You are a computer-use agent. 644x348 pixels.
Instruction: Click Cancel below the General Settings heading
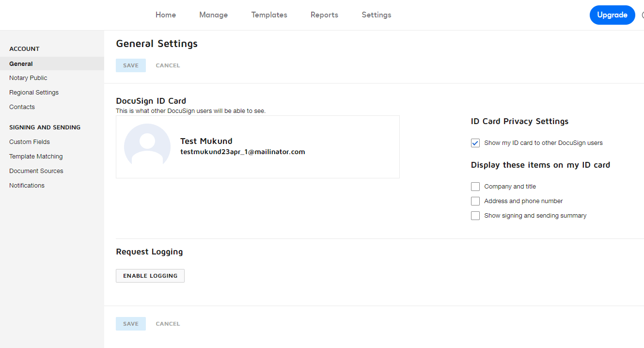[168, 65]
